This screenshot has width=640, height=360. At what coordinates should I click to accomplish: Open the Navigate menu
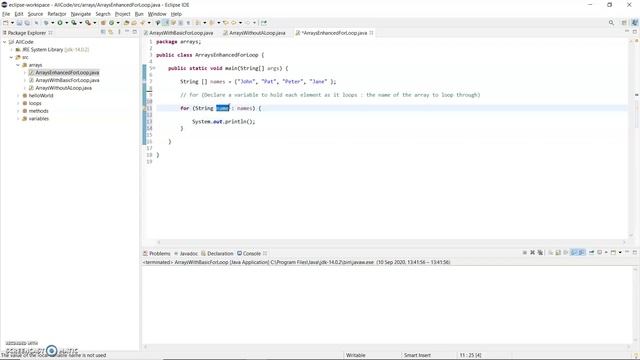(81, 14)
